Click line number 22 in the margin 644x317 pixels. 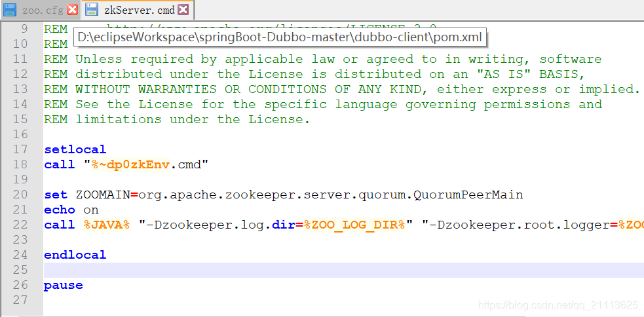coord(20,225)
